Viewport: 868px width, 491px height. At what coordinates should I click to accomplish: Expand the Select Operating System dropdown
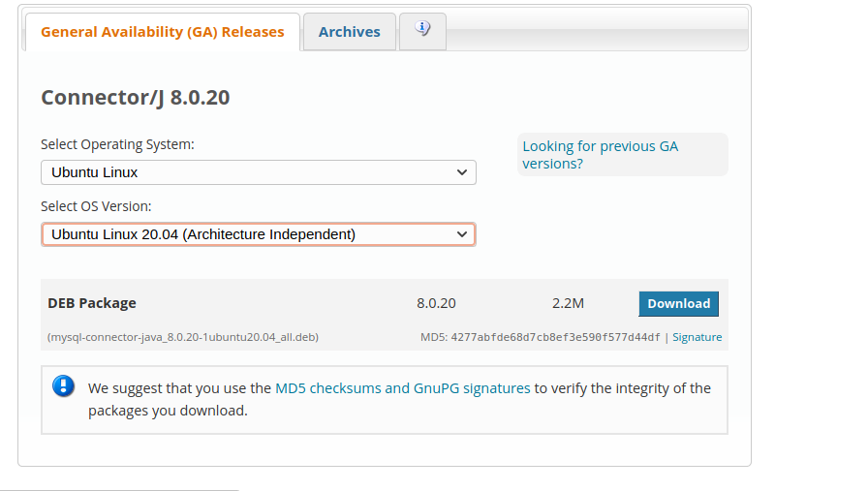258,172
